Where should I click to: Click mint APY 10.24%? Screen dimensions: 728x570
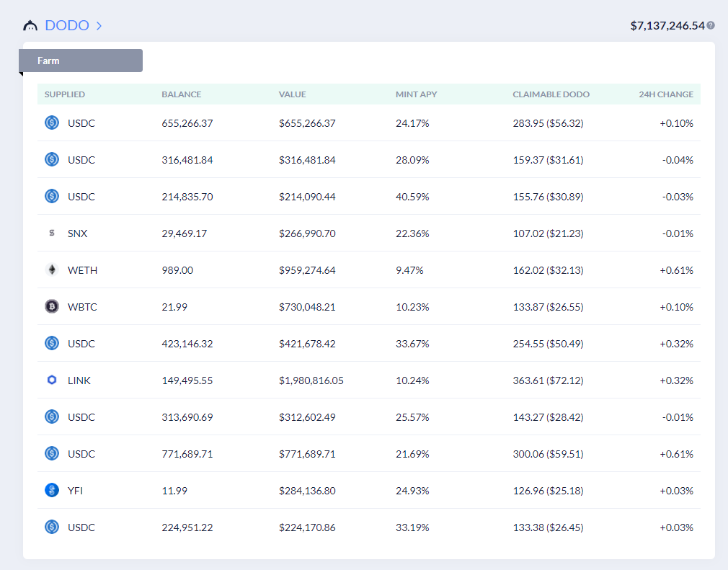(x=412, y=380)
